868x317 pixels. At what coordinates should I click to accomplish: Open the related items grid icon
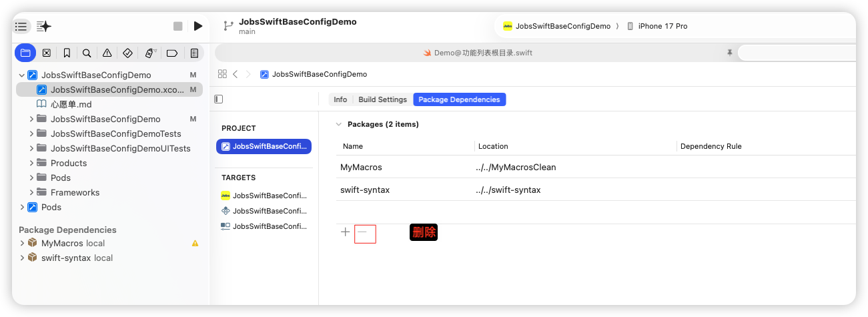coord(222,74)
